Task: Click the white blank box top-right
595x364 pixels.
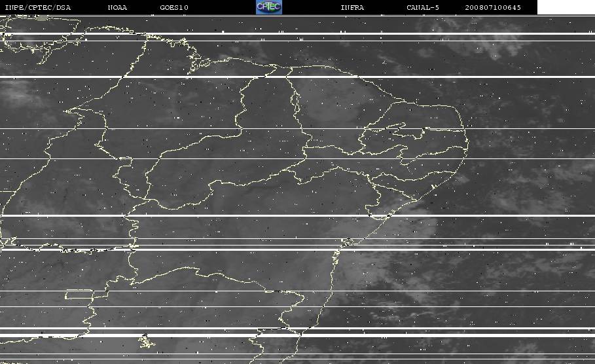Action: [566, 7]
